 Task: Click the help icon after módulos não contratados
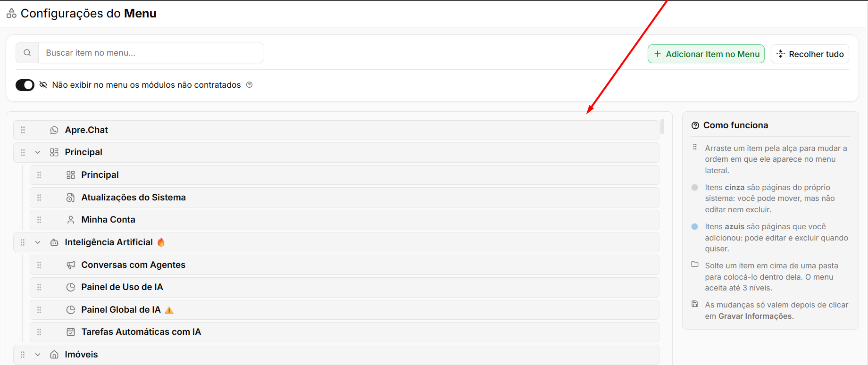pos(250,85)
